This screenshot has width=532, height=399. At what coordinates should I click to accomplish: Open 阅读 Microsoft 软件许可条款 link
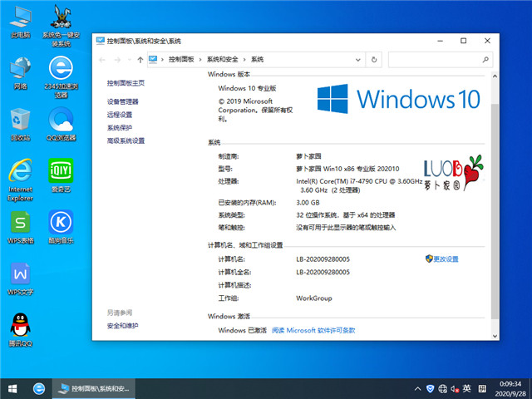pyautogui.click(x=313, y=330)
